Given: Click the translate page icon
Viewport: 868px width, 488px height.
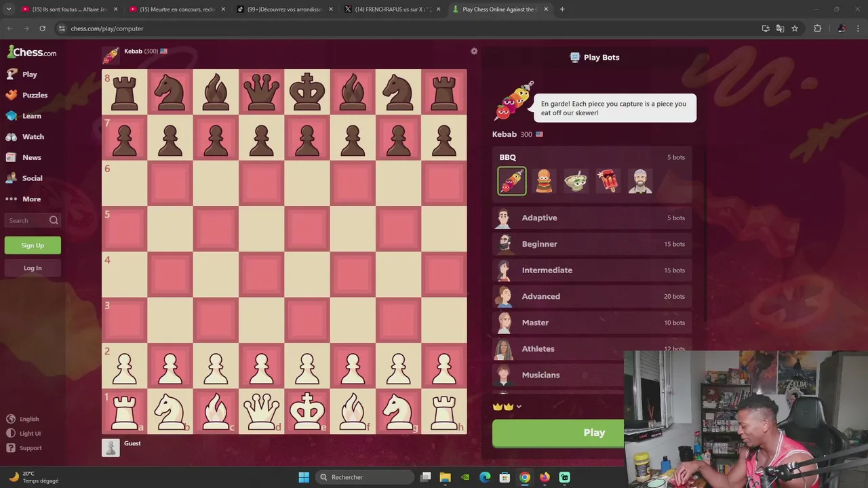Looking at the screenshot, I should click(780, 28).
